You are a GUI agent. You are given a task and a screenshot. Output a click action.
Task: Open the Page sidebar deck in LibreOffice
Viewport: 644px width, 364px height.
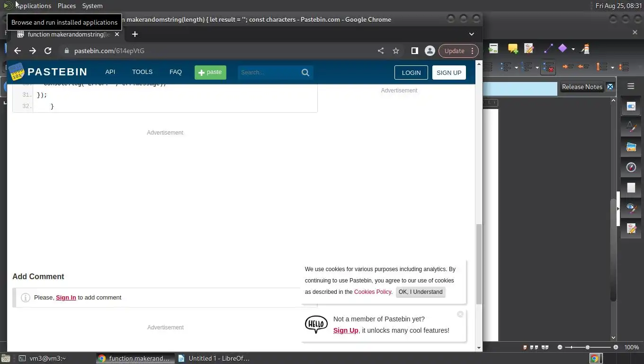pyautogui.click(x=631, y=188)
